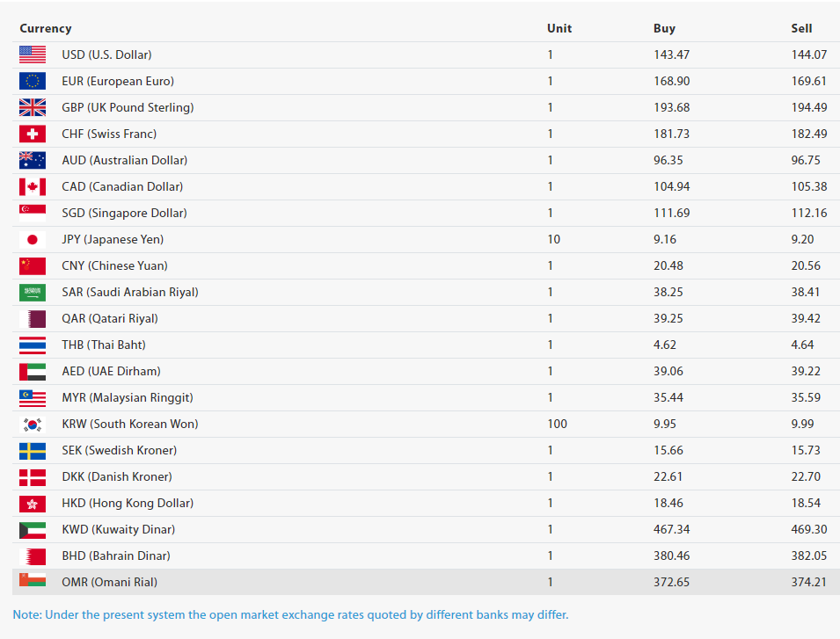The image size is (840, 639).
Task: Click the Currency column header
Action: tap(46, 28)
